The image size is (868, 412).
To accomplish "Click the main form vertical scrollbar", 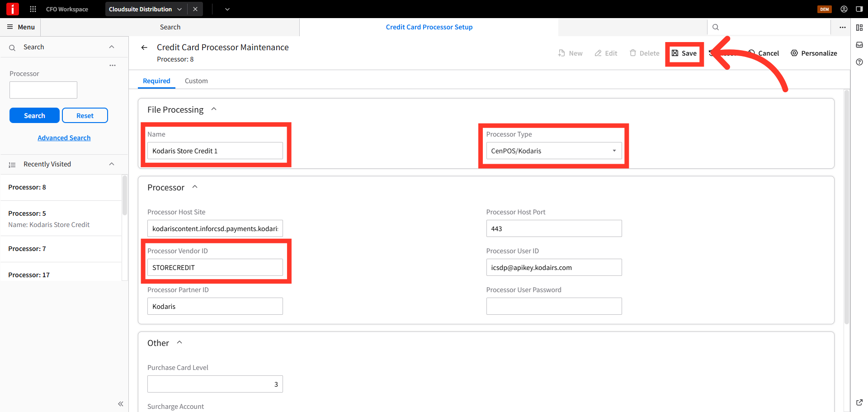I will click(x=846, y=207).
